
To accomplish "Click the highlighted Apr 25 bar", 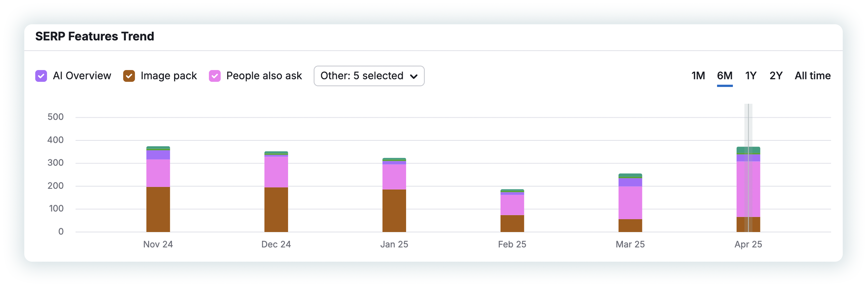I will click(748, 189).
